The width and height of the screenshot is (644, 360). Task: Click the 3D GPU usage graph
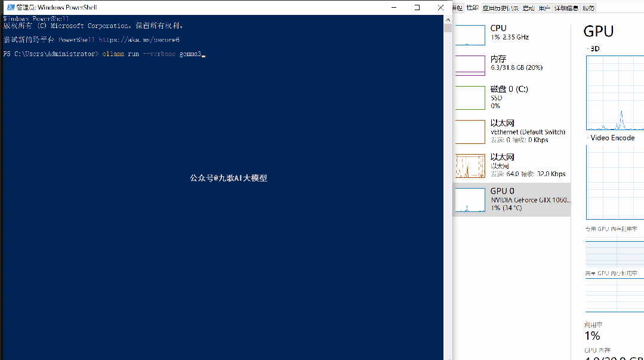coord(615,93)
